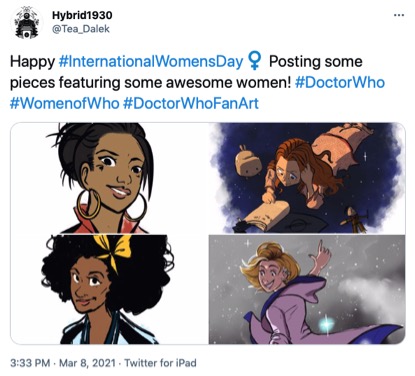This screenshot has height=376, width=415.
Task: View the artwork of woman with yellow bow
Action: 109,289
